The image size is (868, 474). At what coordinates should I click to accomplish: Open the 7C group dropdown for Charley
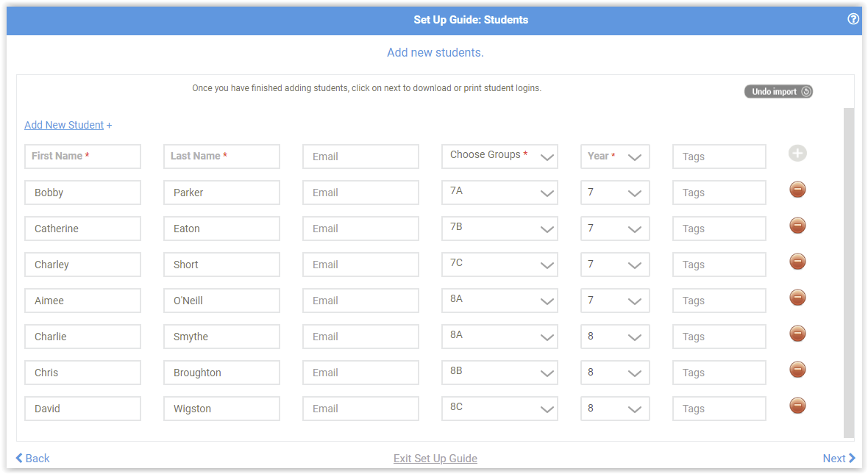click(499, 265)
